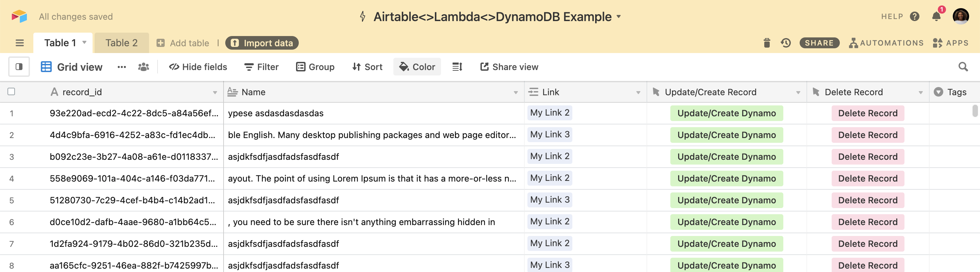
Task: Click the Import data button
Action: (x=262, y=43)
